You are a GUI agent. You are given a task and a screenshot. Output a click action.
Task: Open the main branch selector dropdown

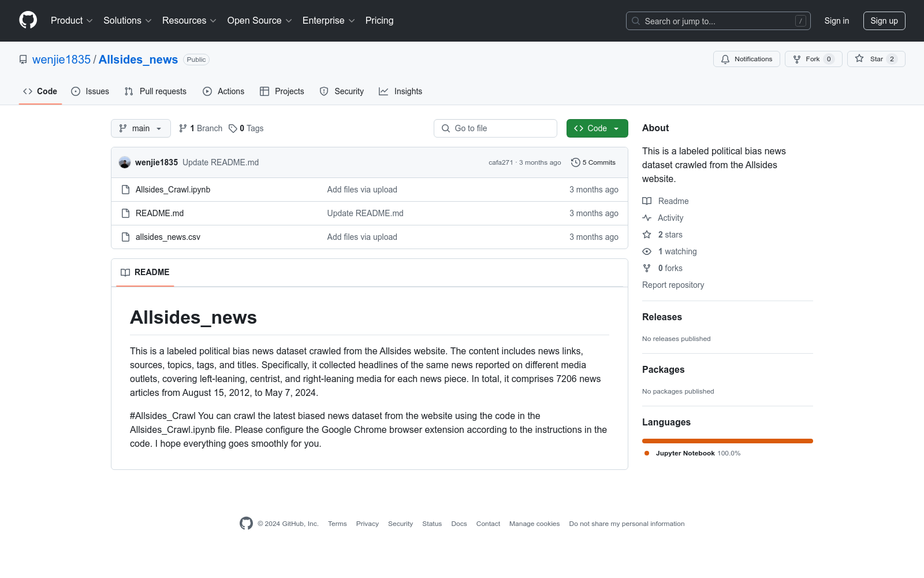pyautogui.click(x=141, y=128)
